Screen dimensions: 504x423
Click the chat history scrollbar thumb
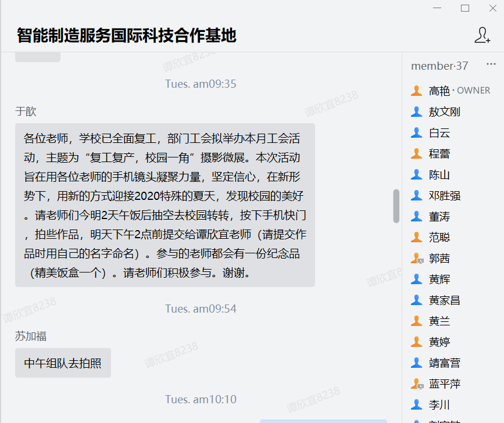pos(396,206)
